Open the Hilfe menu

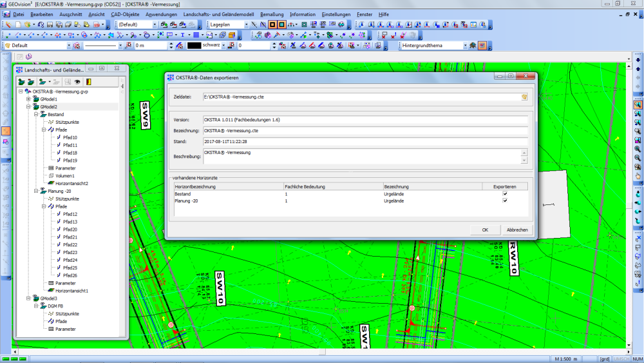pos(384,14)
